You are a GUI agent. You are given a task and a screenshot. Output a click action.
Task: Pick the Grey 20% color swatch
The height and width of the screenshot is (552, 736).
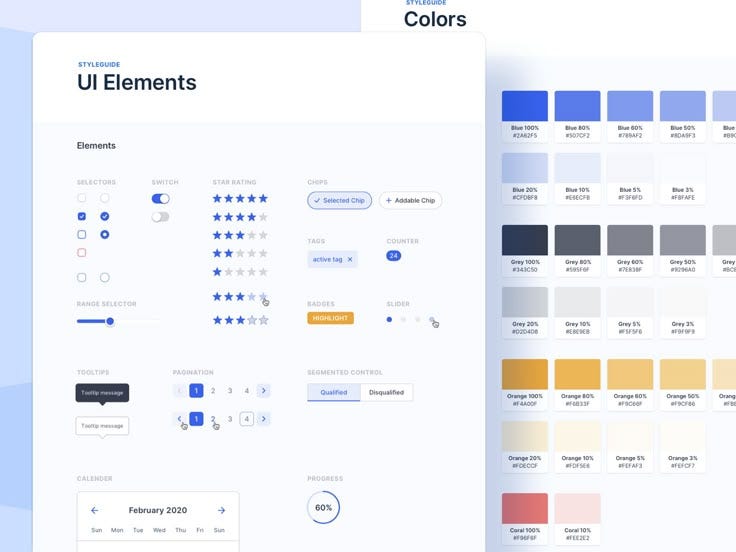click(525, 302)
